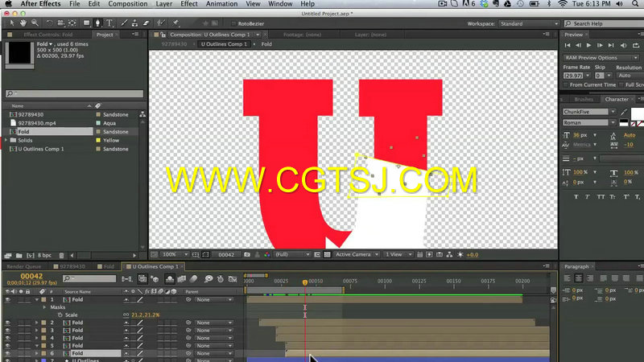Open the viewer resolution (Full) dropdown
Image resolution: width=644 pixels, height=362 pixels.
292,254
